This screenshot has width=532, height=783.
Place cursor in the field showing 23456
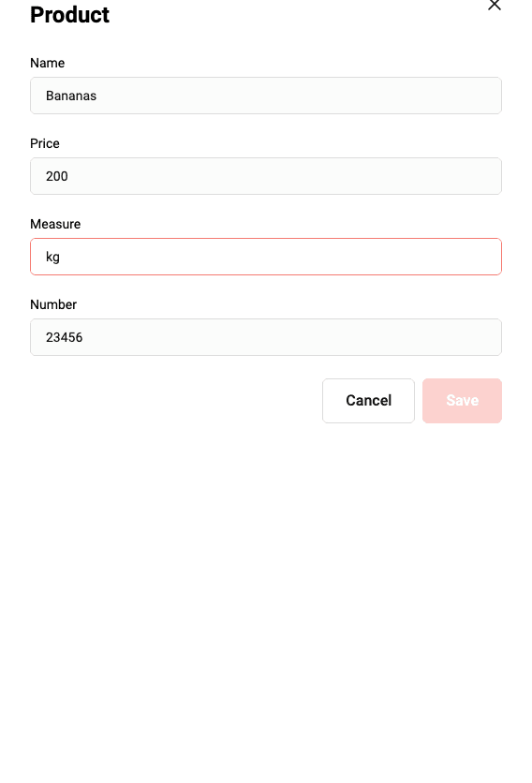point(266,337)
